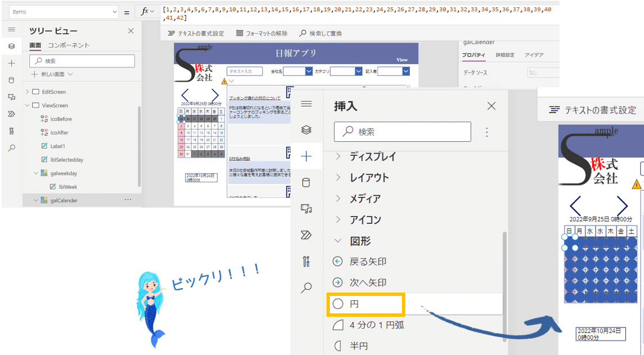Collapse the ViewScreen node
This screenshot has height=355, width=644.
[28, 105]
